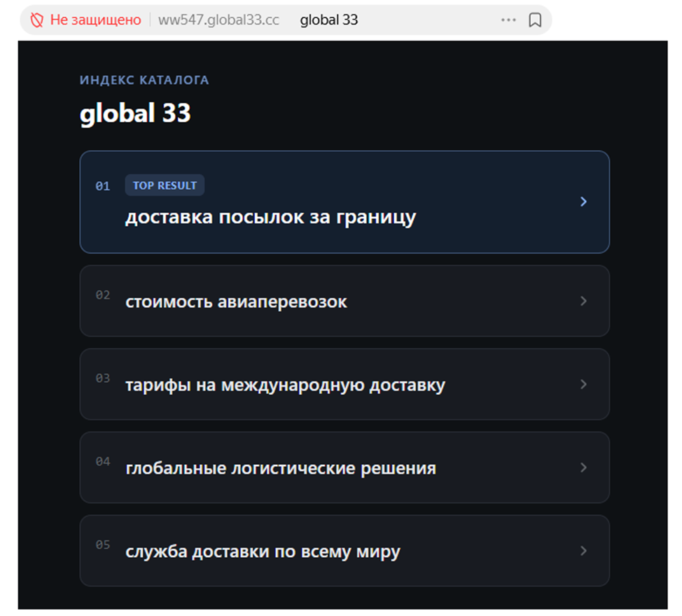Click the 'Не защищено' warning text

(x=96, y=20)
